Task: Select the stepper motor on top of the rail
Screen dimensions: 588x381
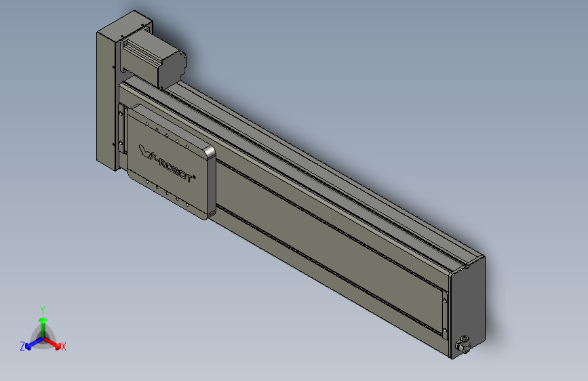Action: [x=153, y=59]
